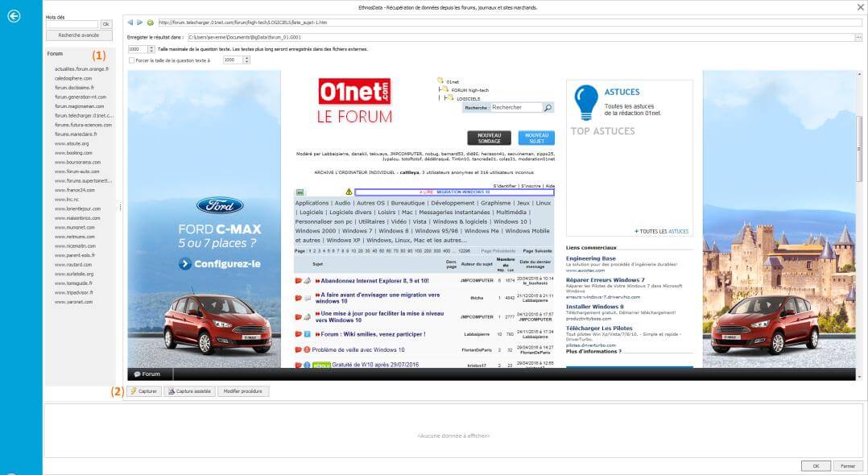Image resolution: width=868 pixels, height=475 pixels.
Task: Select www.booking.com entry
Action: 73,153
